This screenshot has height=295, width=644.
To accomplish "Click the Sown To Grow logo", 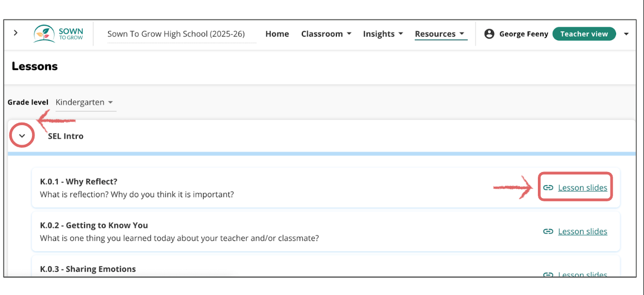I will pyautogui.click(x=58, y=34).
